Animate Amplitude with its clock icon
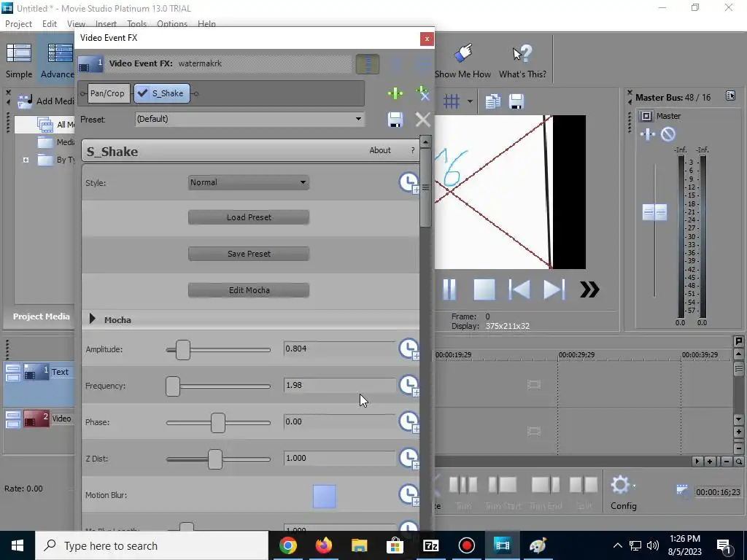This screenshot has height=560, width=747. pos(409,349)
